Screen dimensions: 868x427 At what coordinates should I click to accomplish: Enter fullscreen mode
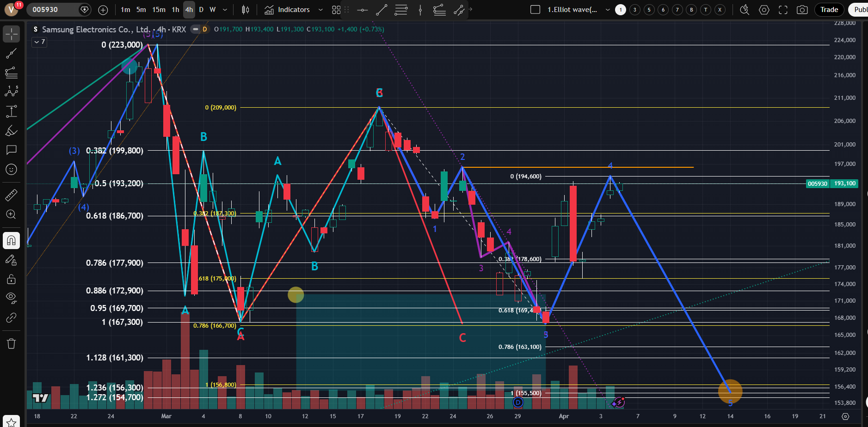coord(783,10)
